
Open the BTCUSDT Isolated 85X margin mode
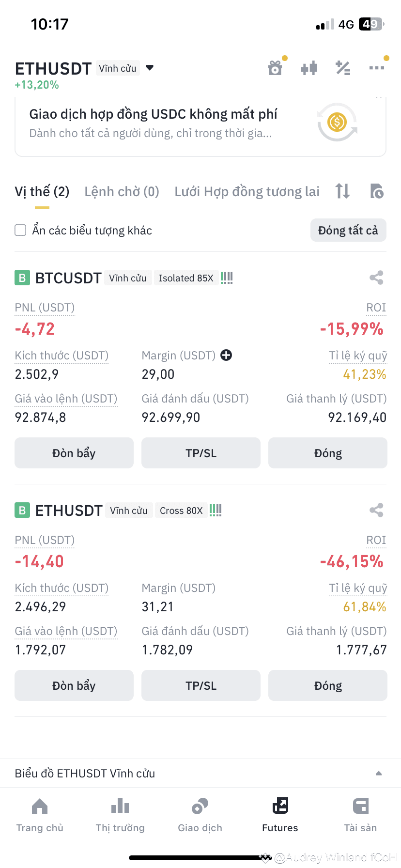click(x=186, y=278)
